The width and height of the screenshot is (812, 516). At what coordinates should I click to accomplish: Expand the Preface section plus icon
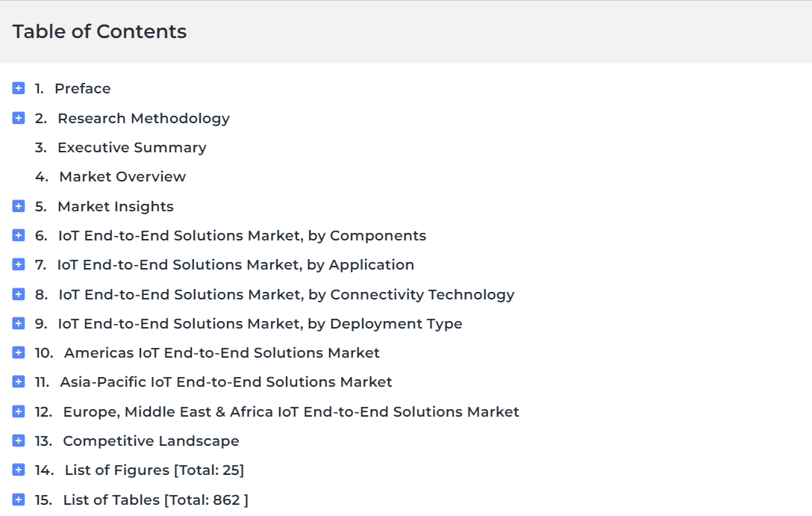(18, 88)
